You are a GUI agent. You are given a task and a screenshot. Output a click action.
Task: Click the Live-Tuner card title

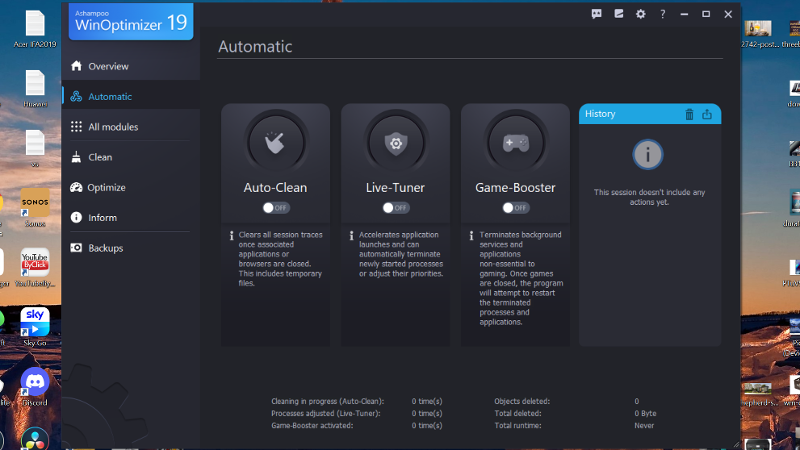pyautogui.click(x=395, y=188)
